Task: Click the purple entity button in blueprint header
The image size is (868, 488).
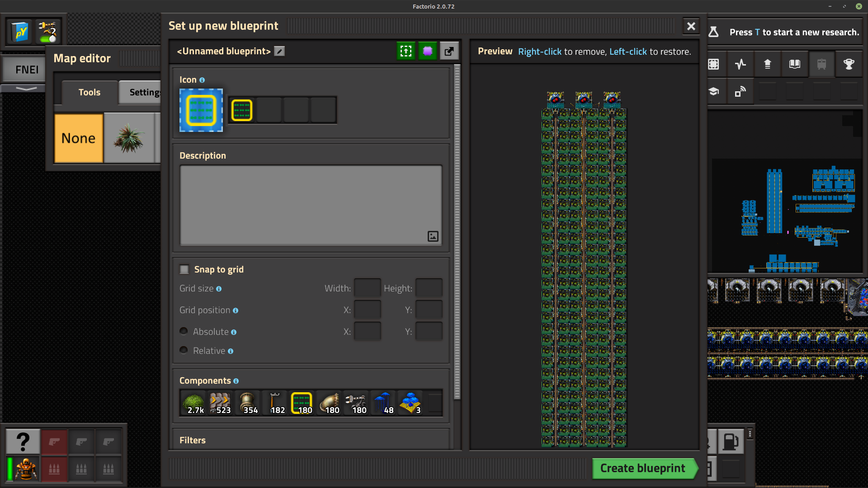Action: pos(427,51)
